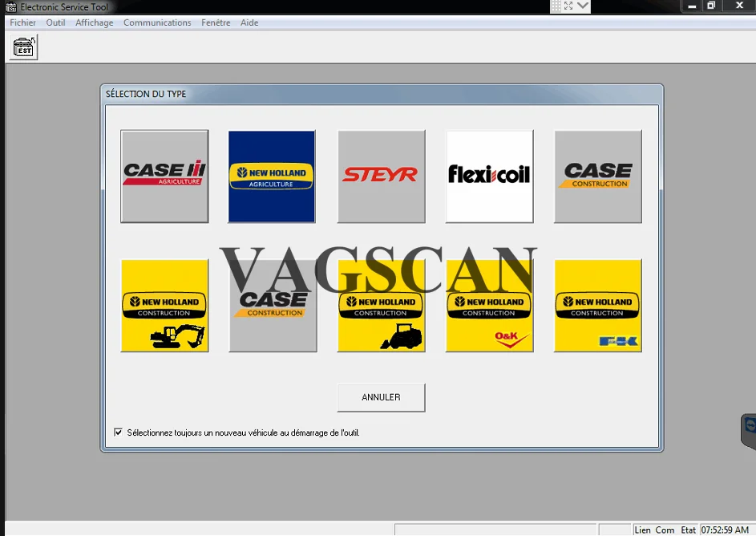Click the SÉLECTION DU TYPE dialog title
This screenshot has height=536, width=756.
pyautogui.click(x=146, y=94)
